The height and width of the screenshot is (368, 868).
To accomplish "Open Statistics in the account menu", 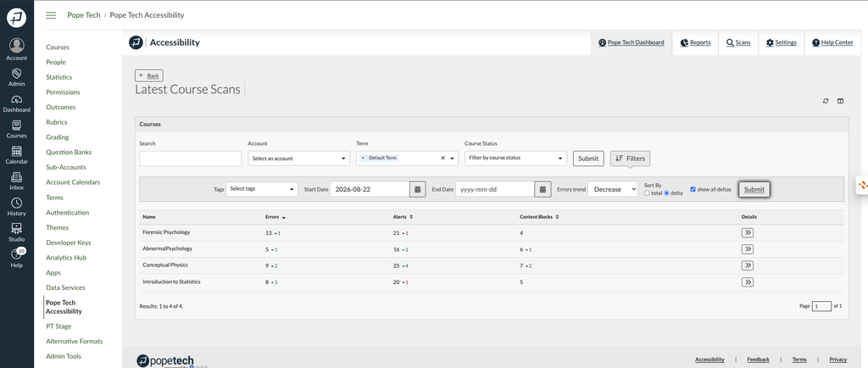I will click(58, 77).
